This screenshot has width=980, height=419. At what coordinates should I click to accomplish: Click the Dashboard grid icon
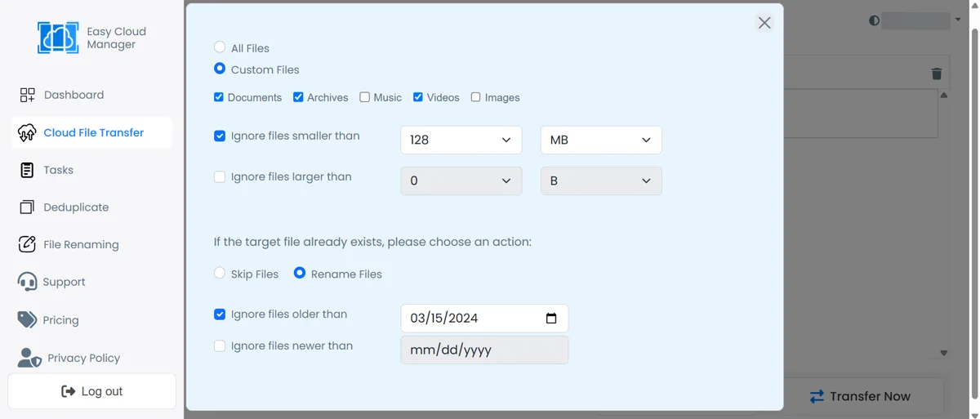(x=27, y=95)
